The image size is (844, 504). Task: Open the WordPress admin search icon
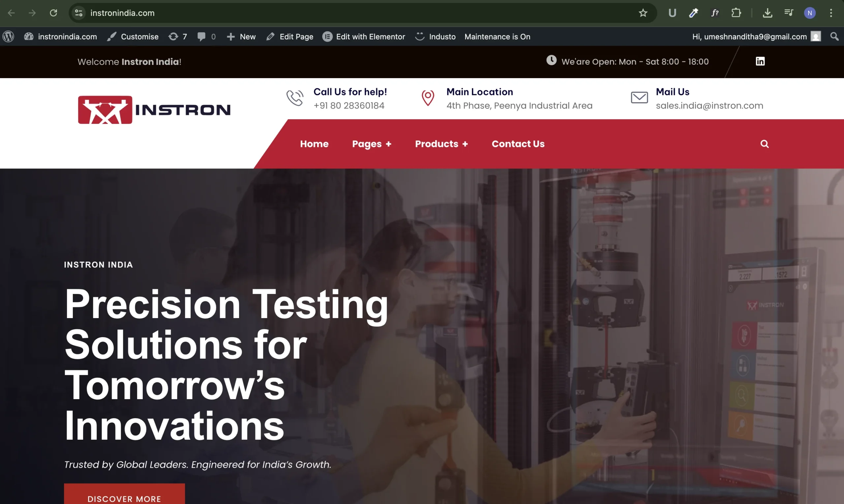tap(834, 36)
